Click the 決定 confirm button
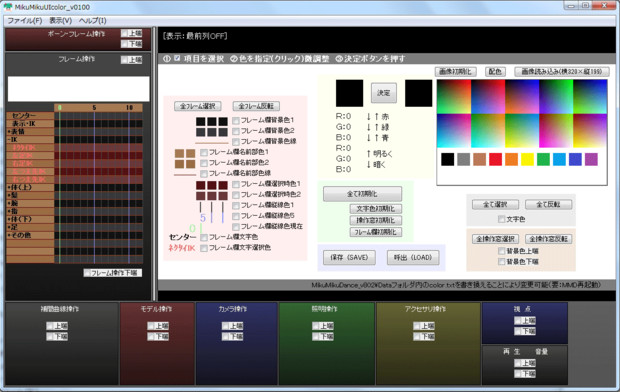 pos(384,93)
